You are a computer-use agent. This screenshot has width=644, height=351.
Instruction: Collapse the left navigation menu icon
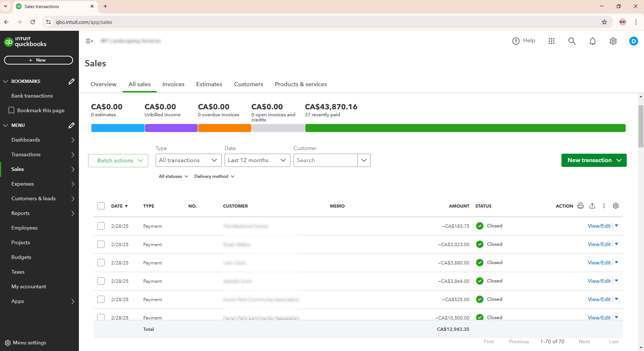(89, 41)
